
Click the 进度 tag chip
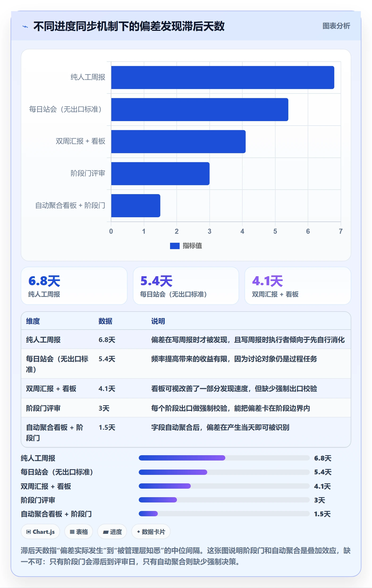pyautogui.click(x=112, y=532)
